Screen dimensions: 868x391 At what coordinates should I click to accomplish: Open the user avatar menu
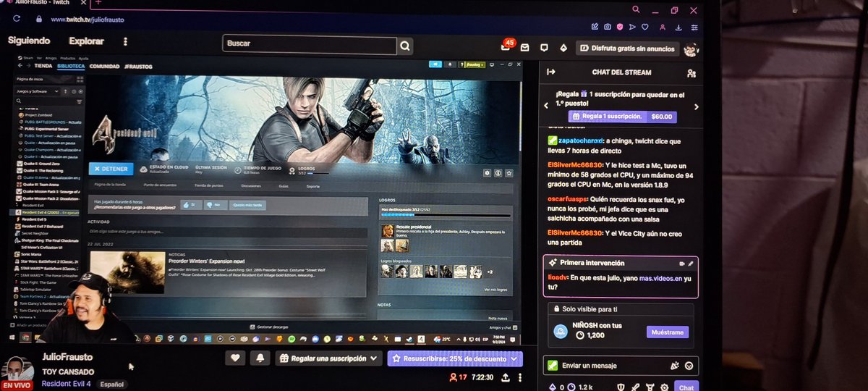(691, 49)
